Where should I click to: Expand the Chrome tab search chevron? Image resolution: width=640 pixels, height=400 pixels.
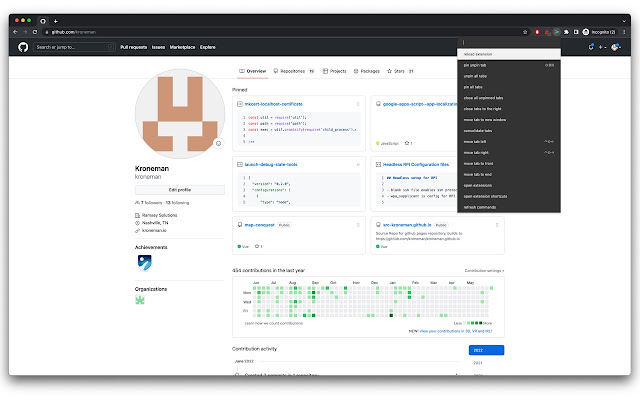click(x=624, y=21)
